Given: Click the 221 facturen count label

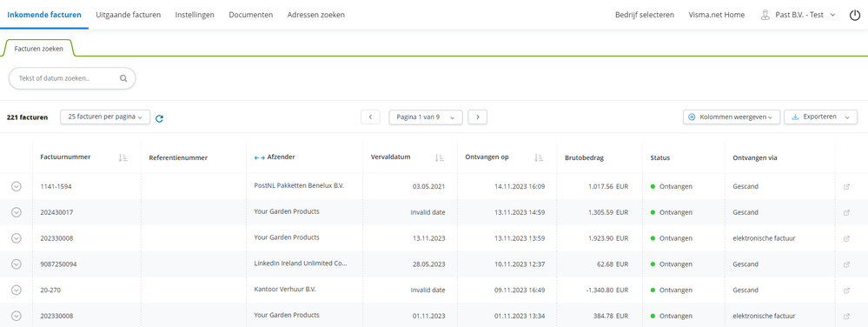Looking at the screenshot, I should (27, 117).
